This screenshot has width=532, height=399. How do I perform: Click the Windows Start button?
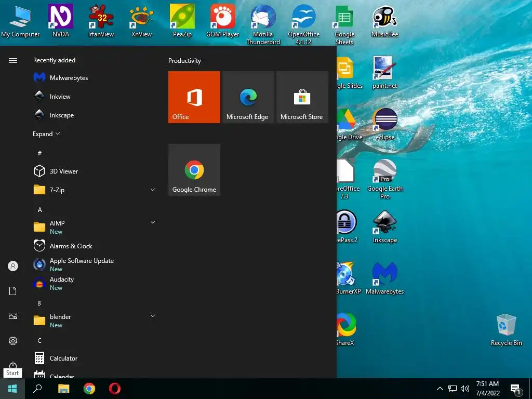coord(12,389)
